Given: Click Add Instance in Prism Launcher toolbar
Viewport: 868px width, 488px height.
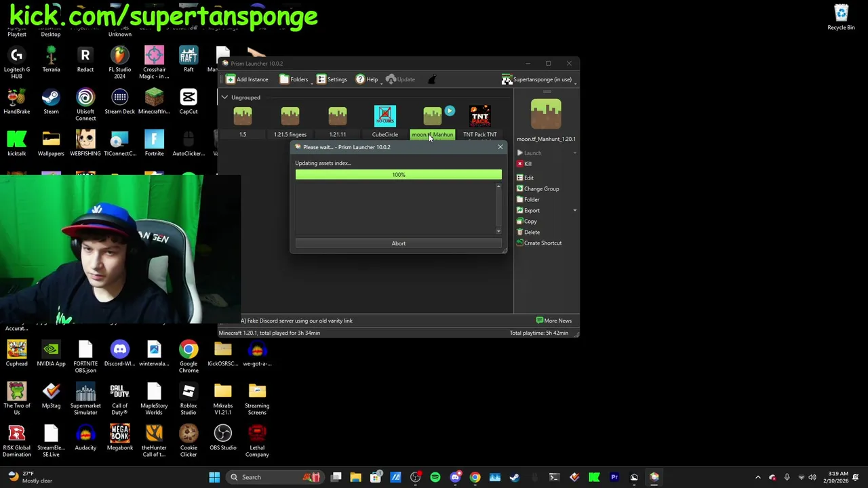Looking at the screenshot, I should click(x=248, y=79).
